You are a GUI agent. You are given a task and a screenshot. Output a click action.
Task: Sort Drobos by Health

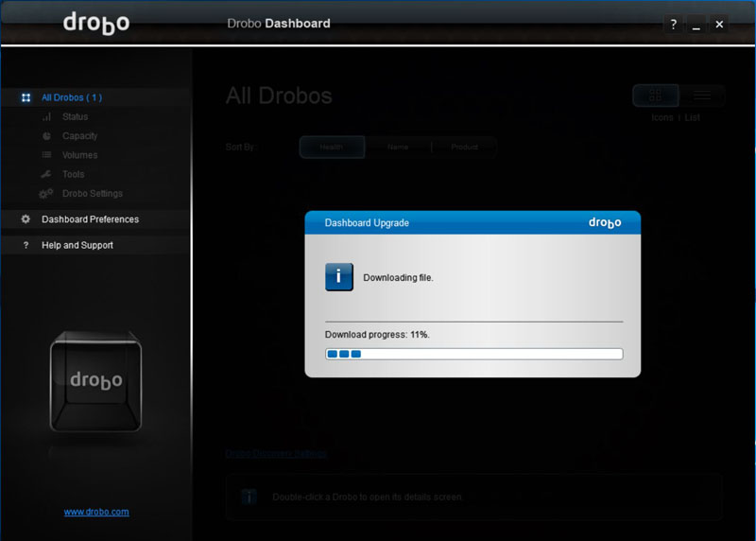tap(332, 148)
